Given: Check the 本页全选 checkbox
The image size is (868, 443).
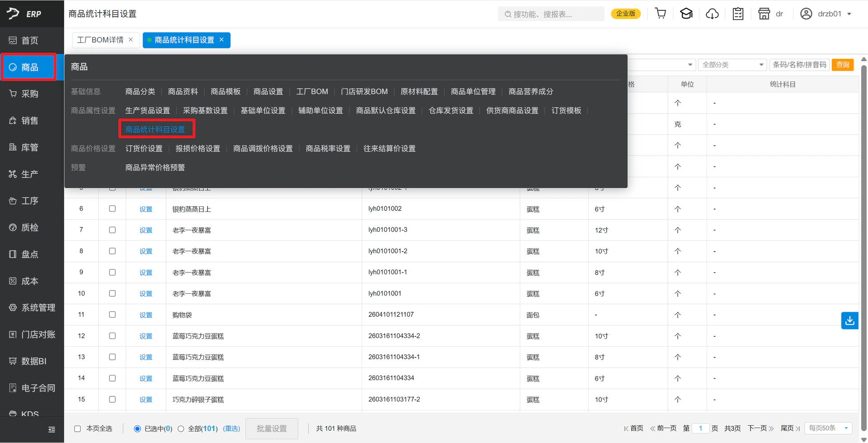Looking at the screenshot, I should (78, 429).
